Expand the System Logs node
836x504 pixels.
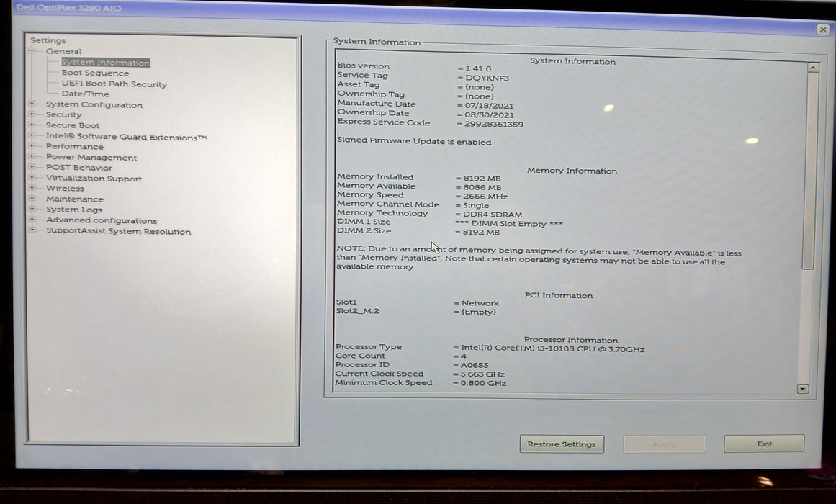point(32,209)
